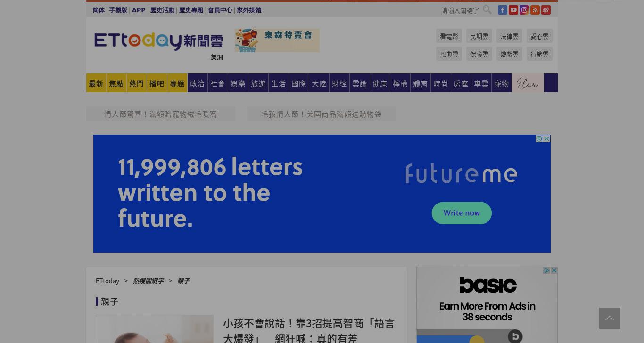This screenshot has width=644, height=343.
Task: Open ETtoday Instagram icon
Action: click(x=524, y=10)
